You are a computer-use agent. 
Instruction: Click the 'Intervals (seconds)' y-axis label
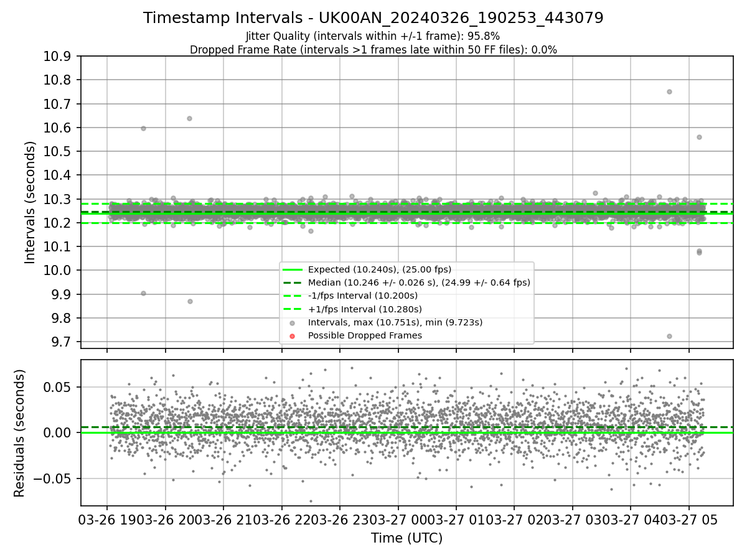point(31,202)
